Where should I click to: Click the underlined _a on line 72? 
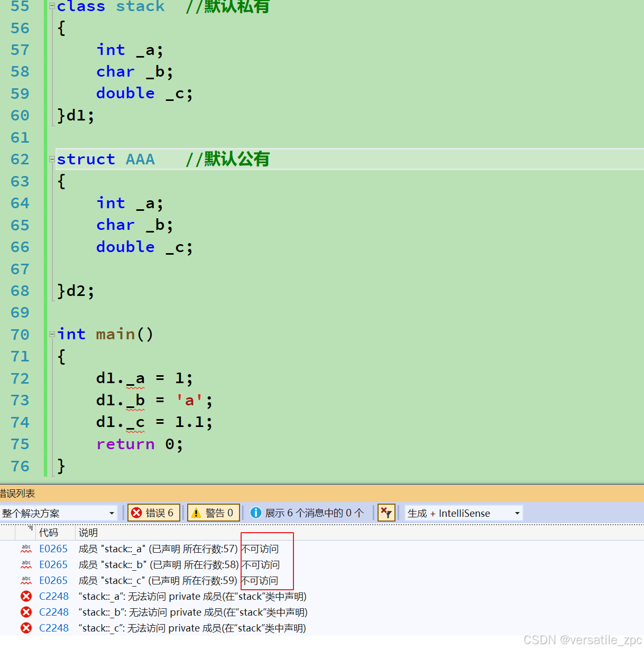[135, 379]
